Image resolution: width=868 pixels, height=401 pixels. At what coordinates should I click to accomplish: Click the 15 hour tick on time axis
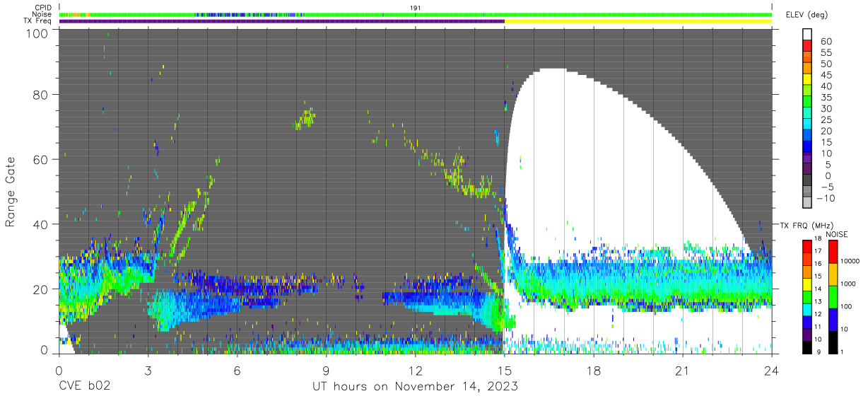point(505,371)
